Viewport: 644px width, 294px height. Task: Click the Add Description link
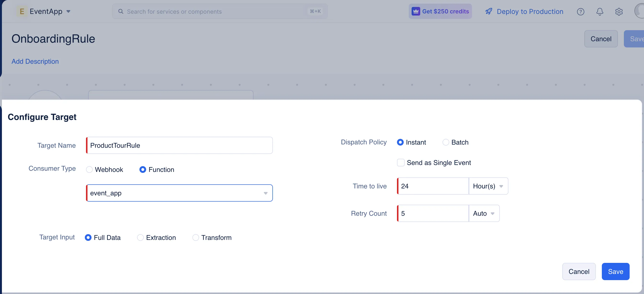click(35, 62)
